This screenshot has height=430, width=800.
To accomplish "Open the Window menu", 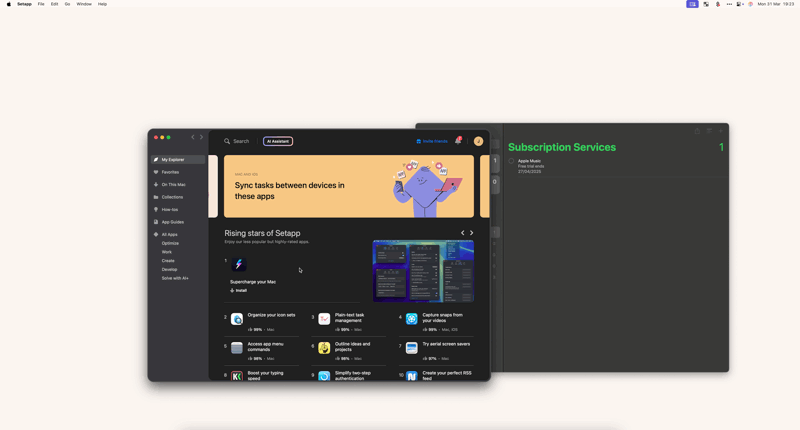I will (x=84, y=4).
